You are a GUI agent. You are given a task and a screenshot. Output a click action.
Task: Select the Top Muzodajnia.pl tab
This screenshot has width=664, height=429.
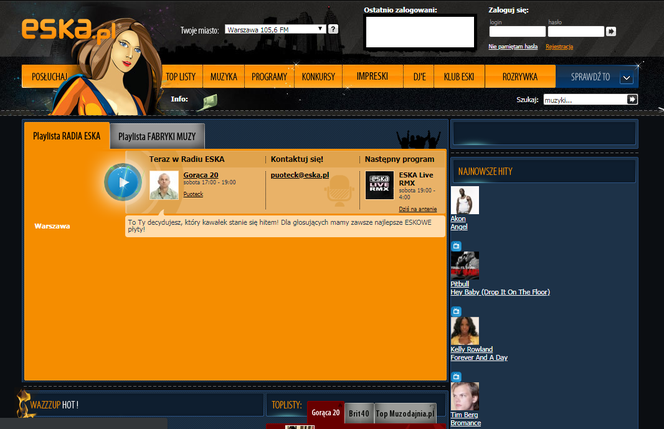click(x=405, y=413)
